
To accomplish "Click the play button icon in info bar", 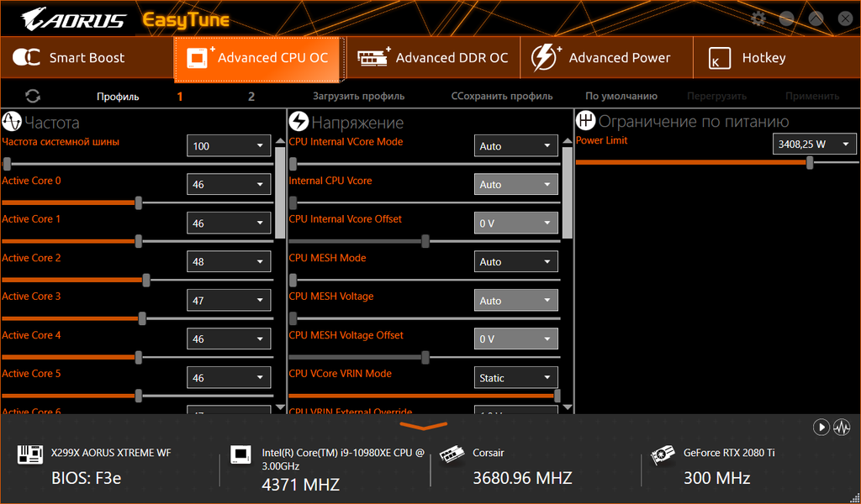I will coord(821,428).
